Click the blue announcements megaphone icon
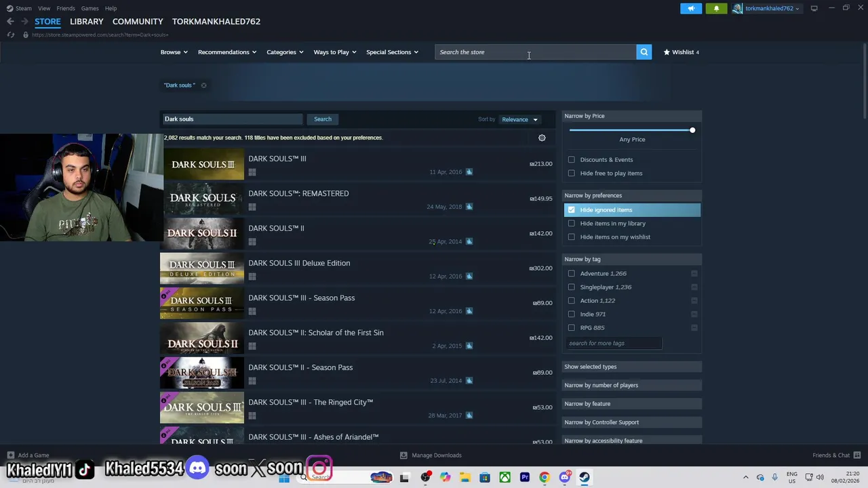This screenshot has height=488, width=868. click(691, 8)
